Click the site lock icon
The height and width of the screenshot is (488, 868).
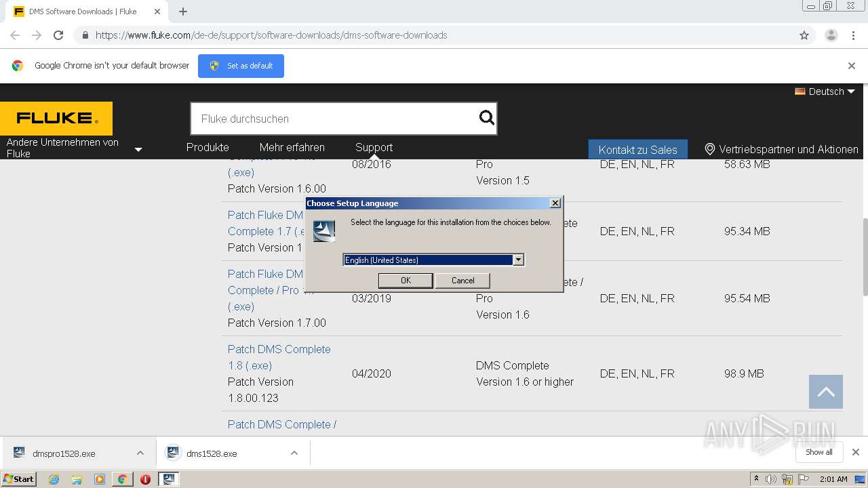85,35
